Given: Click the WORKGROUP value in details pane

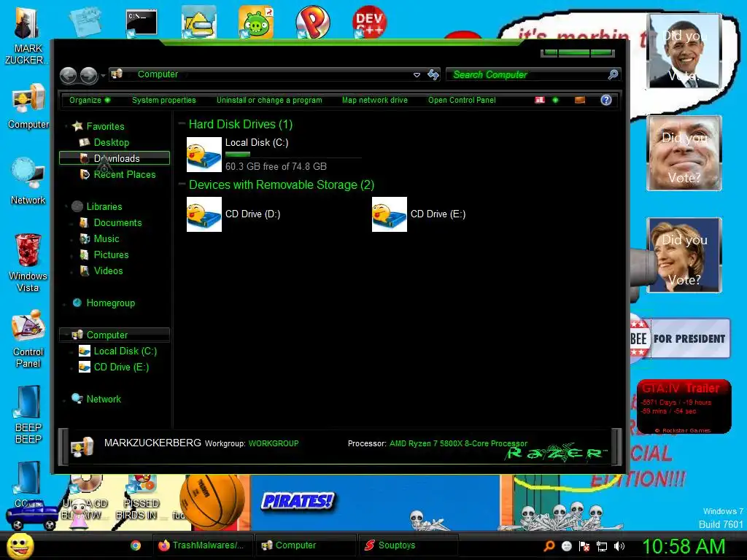Looking at the screenshot, I should [x=274, y=443].
